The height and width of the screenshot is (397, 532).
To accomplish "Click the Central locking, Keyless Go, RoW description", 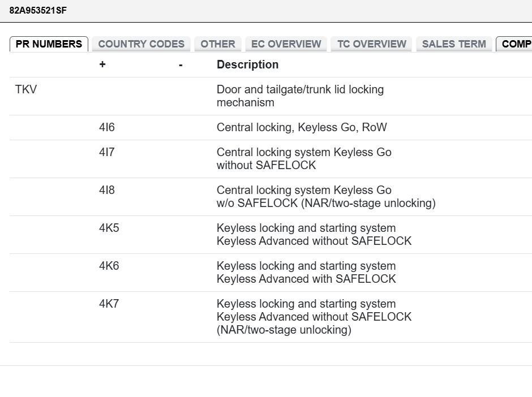I will coord(302,127).
